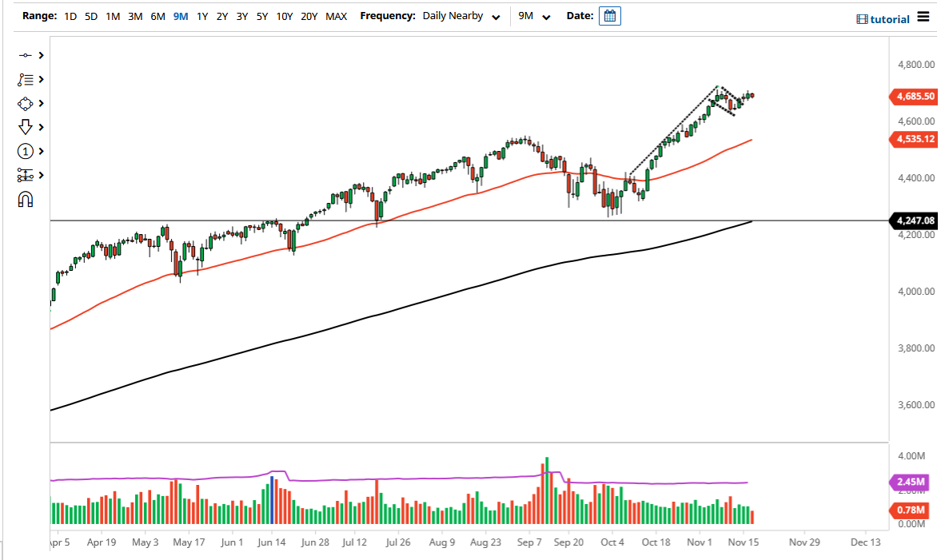Expand the shapes tool options
Screen dimensions: 941x560
click(42, 103)
